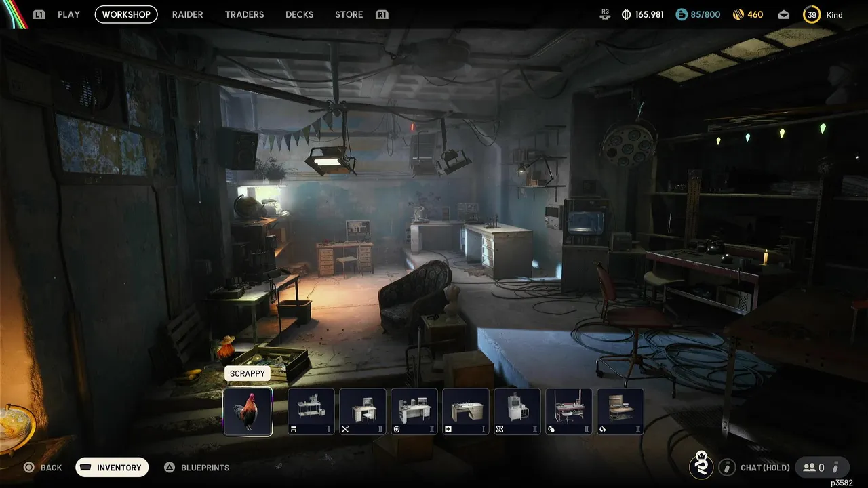868x488 pixels.
Task: Click the circle icon beside BACK
Action: [x=28, y=468]
